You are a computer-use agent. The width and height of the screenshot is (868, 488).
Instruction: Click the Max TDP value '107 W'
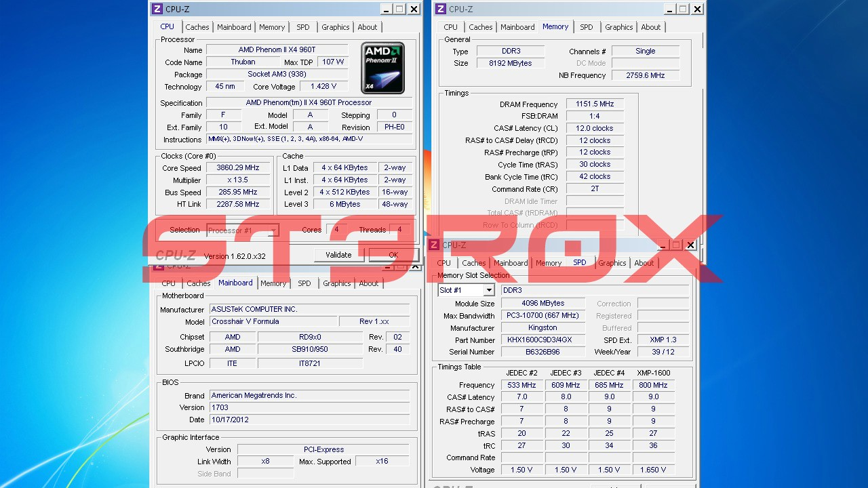pos(333,62)
